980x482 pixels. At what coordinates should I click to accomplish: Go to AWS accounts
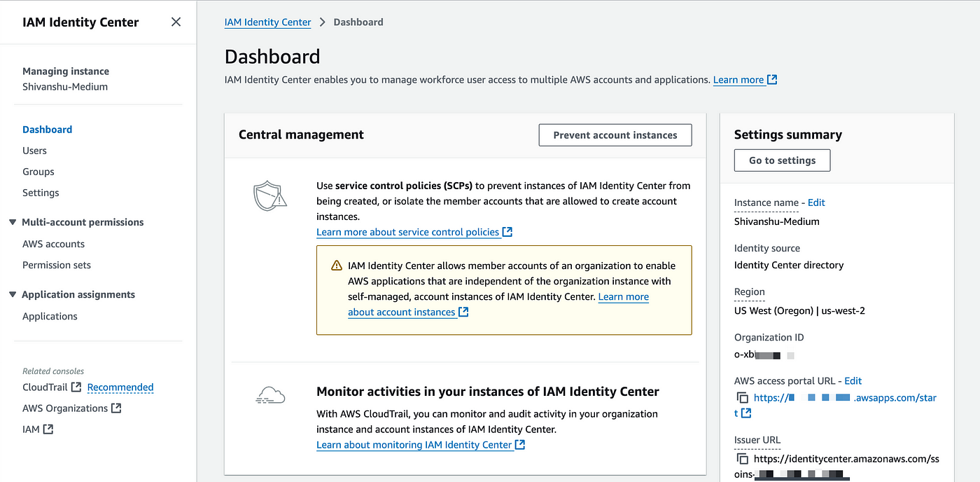(53, 244)
